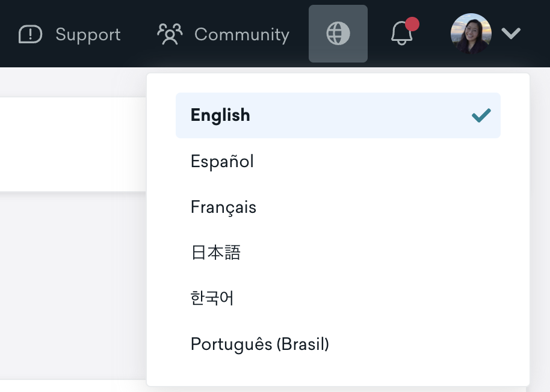Click the Community people icon

pyautogui.click(x=170, y=34)
